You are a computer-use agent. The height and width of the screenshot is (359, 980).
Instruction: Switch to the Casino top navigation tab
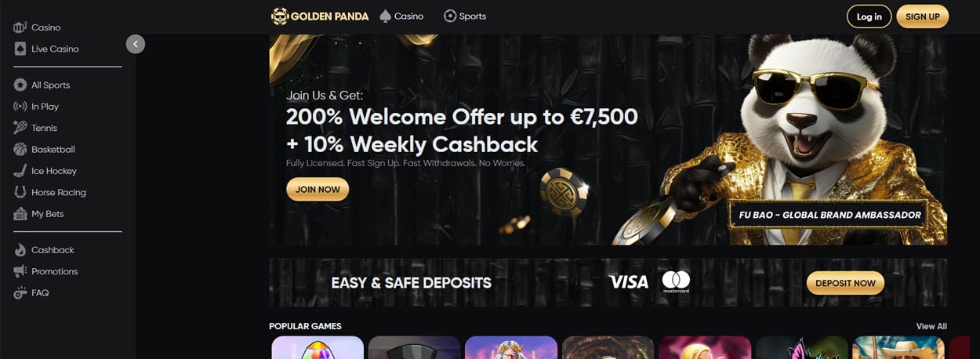pos(401,16)
